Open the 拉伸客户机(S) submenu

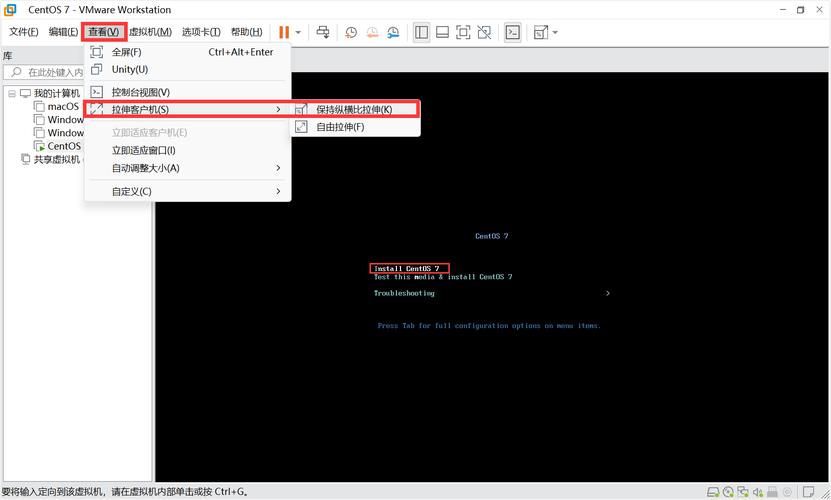click(x=187, y=109)
